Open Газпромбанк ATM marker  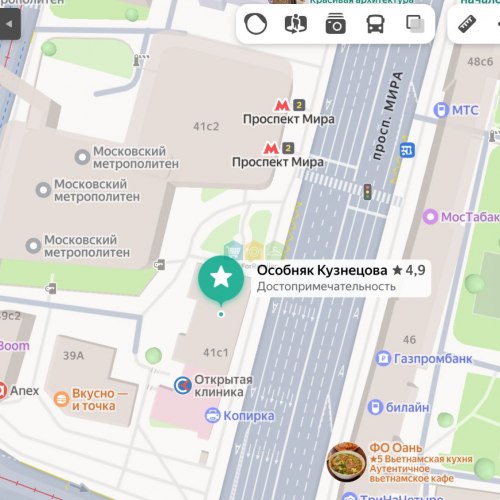383,358
